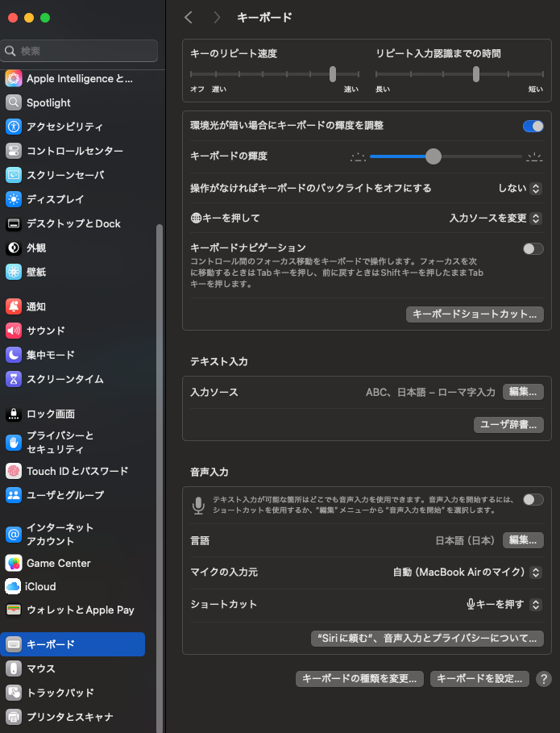
Task: Click the デスクトップとDock icon
Action: click(x=14, y=223)
